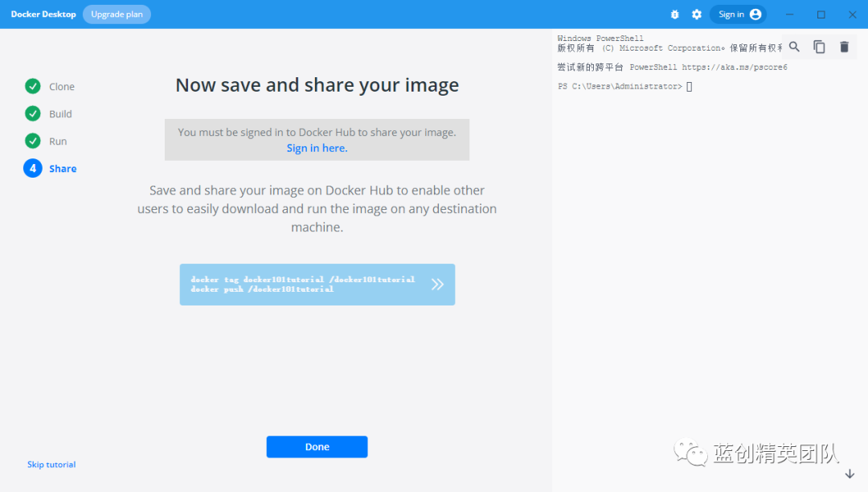Click the user avatar icon in Sign in
868x492 pixels.
tap(755, 14)
